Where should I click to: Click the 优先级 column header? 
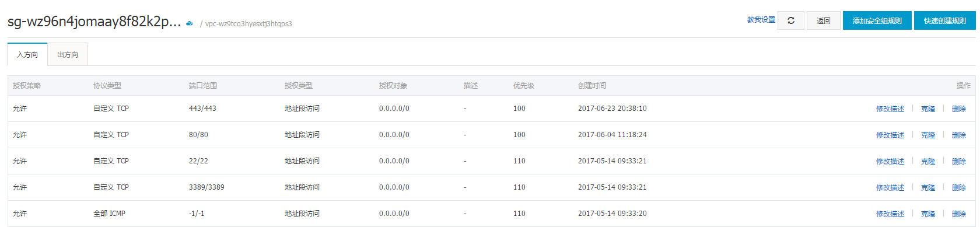[x=524, y=86]
